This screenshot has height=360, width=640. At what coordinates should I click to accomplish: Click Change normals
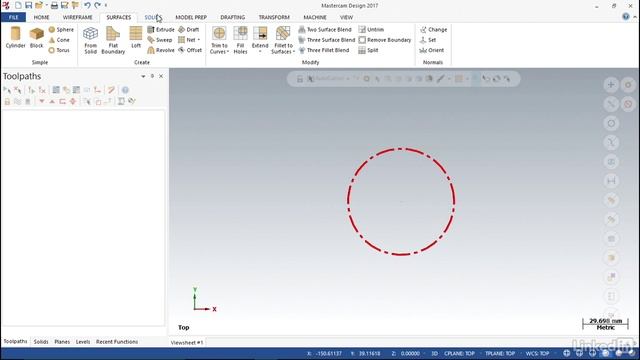(x=433, y=29)
